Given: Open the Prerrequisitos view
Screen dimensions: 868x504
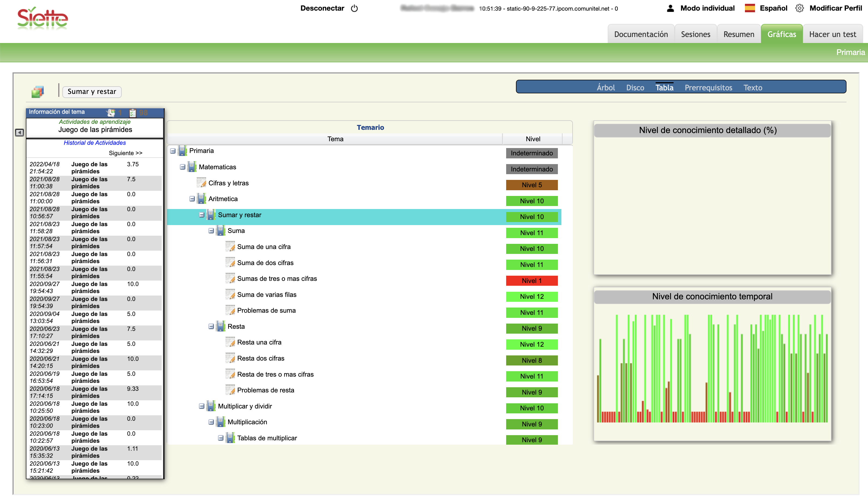Looking at the screenshot, I should point(708,87).
